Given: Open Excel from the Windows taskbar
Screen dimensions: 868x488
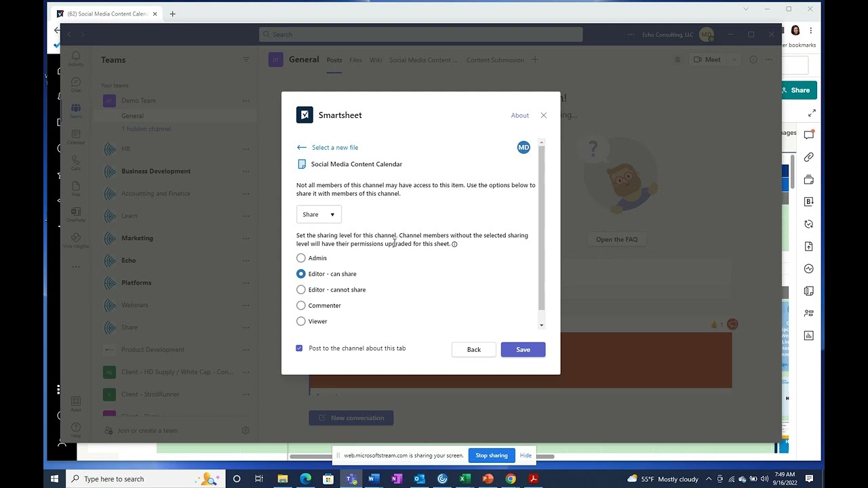Looking at the screenshot, I should (465, 479).
